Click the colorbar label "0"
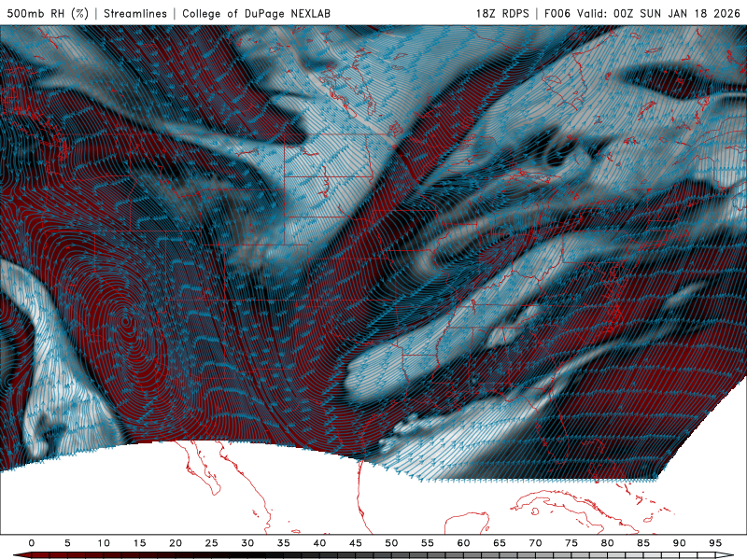The height and width of the screenshot is (560, 747). click(32, 543)
